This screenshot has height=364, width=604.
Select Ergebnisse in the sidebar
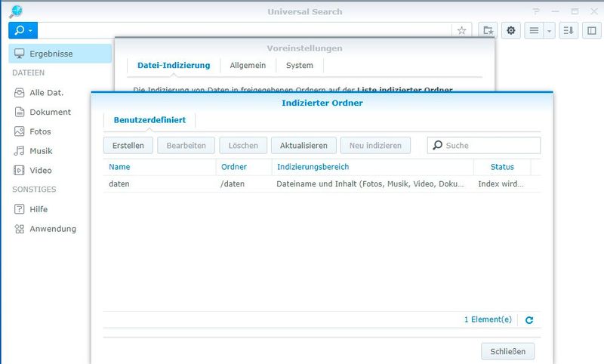(60, 54)
